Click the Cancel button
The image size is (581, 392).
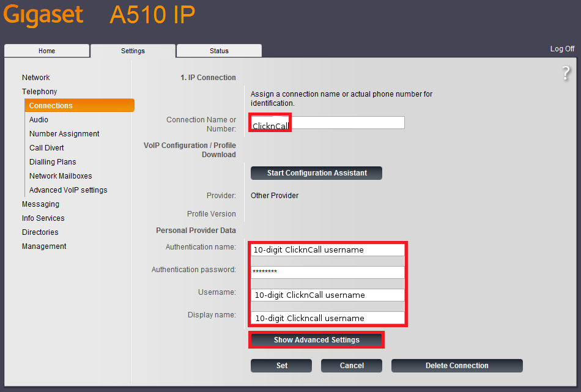[x=352, y=366]
